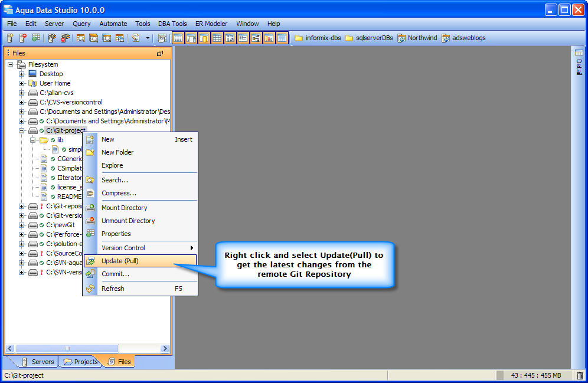Open the adsweblogs shortcut
The width and height of the screenshot is (588, 383).
[x=463, y=38]
